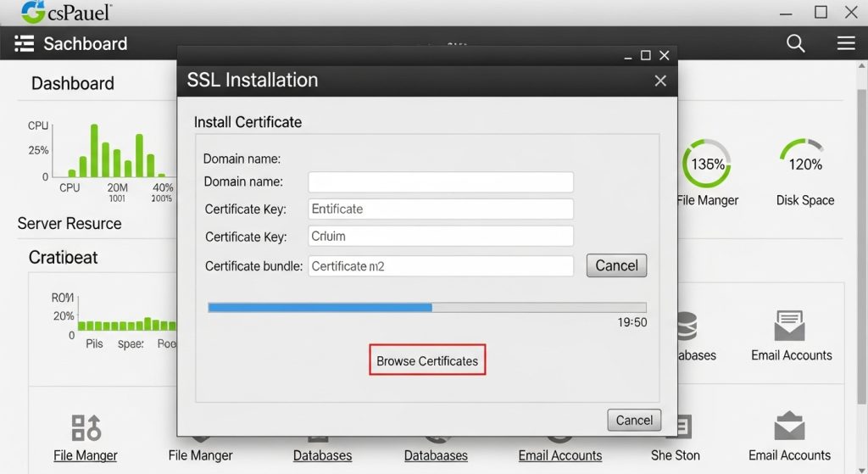The width and height of the screenshot is (868, 474).
Task: Open the underlined Email Accounts link
Action: pyautogui.click(x=560, y=455)
